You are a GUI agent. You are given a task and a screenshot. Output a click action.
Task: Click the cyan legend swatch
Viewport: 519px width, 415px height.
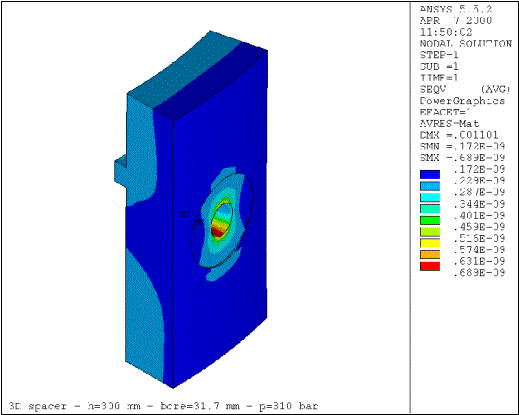[430, 197]
